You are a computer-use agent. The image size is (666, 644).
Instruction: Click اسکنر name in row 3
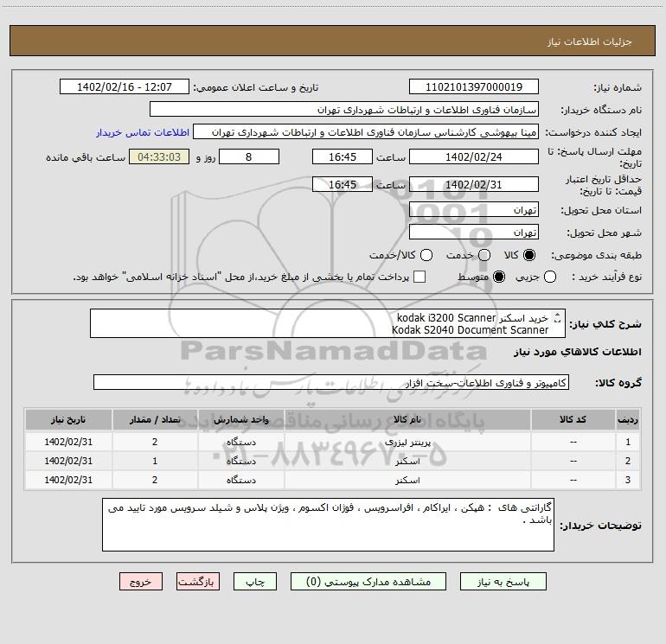click(x=407, y=480)
